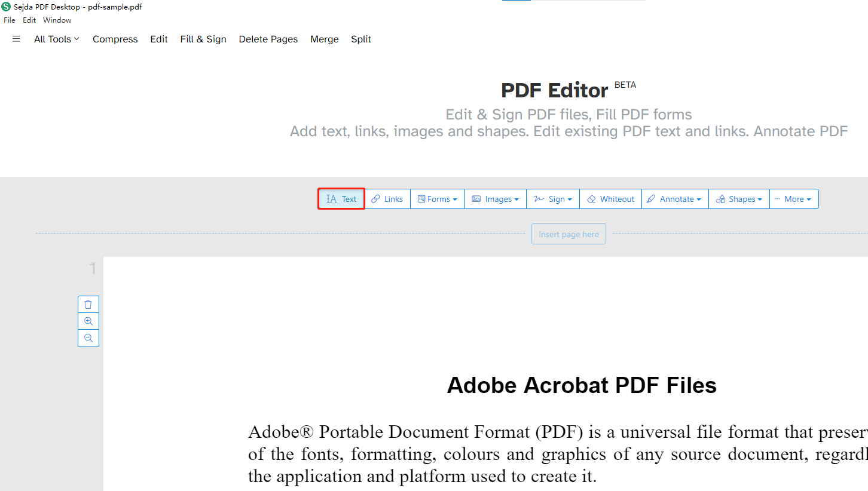The width and height of the screenshot is (868, 491).
Task: Go to the Compress tool
Action: [115, 39]
